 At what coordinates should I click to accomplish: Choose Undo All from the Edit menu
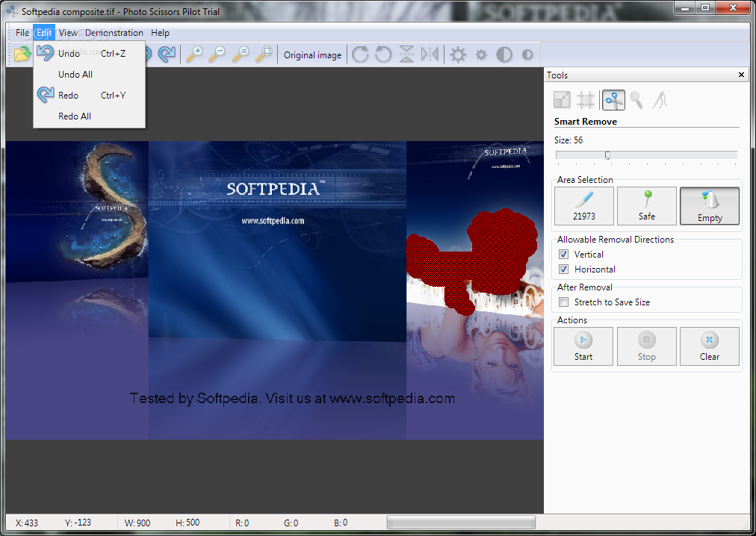(x=89, y=74)
